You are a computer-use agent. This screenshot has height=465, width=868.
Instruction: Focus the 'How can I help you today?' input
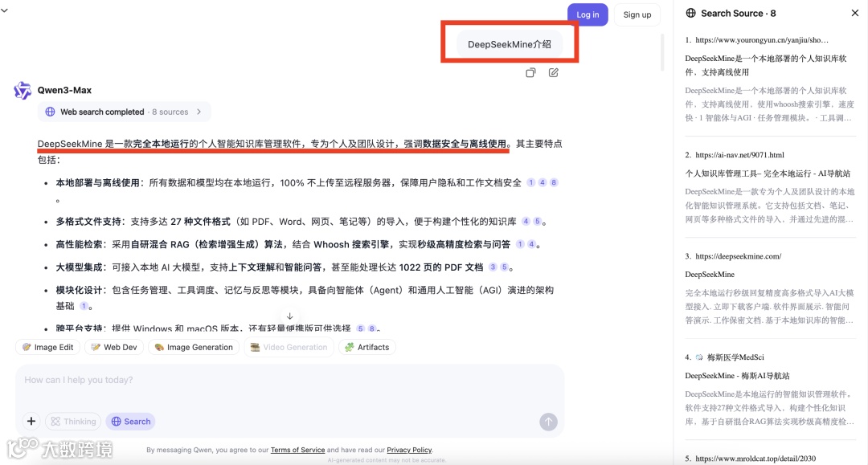(x=289, y=380)
